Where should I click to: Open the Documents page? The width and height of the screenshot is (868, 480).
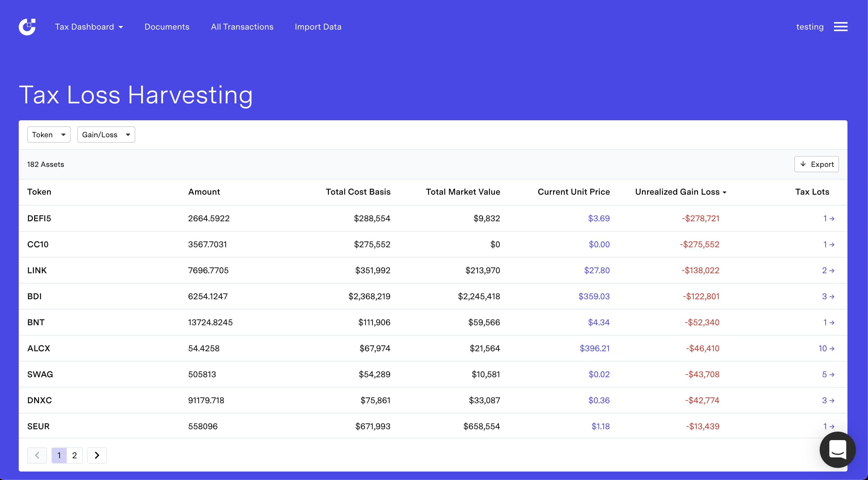click(x=167, y=27)
